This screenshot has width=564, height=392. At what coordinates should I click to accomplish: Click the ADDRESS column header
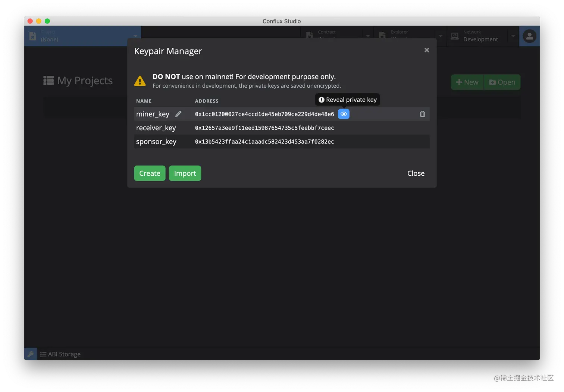coord(207,101)
